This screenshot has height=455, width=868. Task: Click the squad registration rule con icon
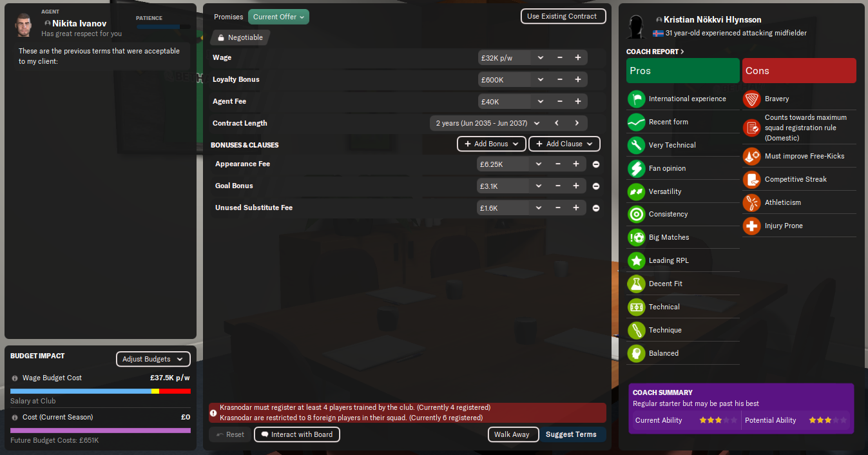[752, 128]
